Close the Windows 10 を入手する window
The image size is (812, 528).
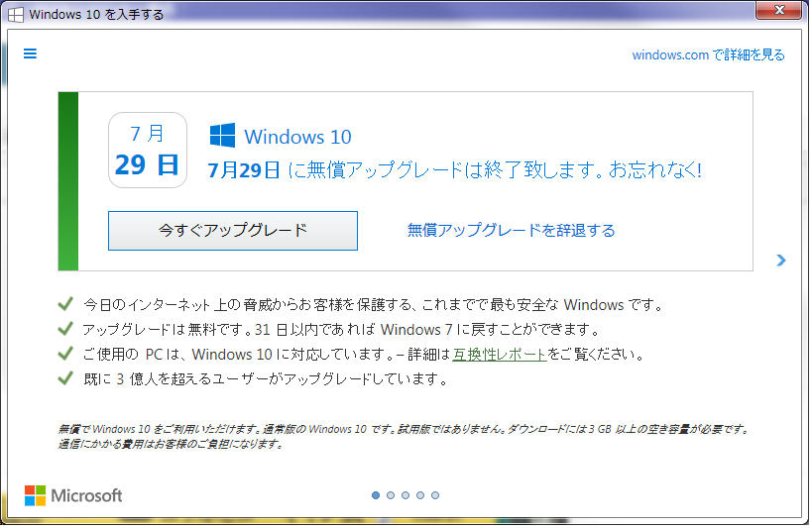tap(779, 10)
